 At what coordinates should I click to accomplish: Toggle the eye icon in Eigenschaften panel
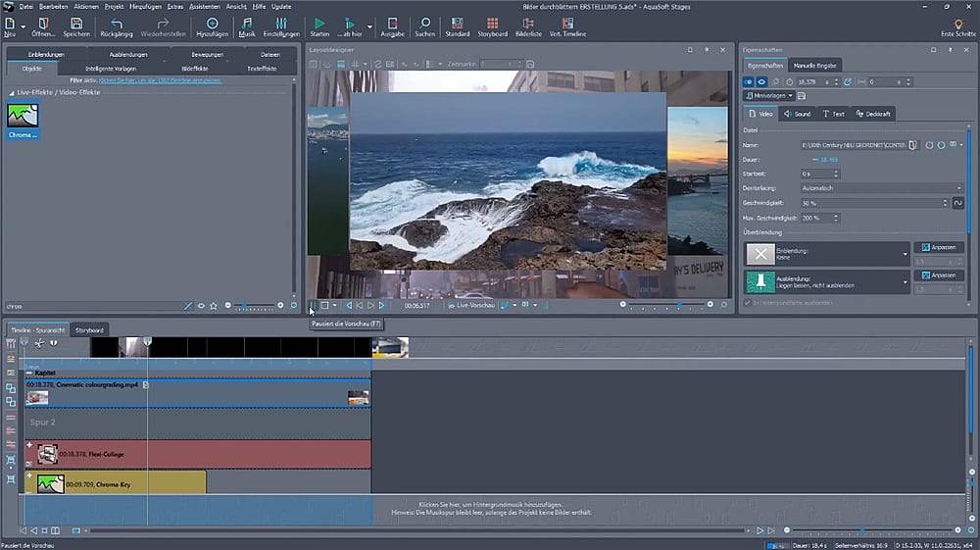762,82
